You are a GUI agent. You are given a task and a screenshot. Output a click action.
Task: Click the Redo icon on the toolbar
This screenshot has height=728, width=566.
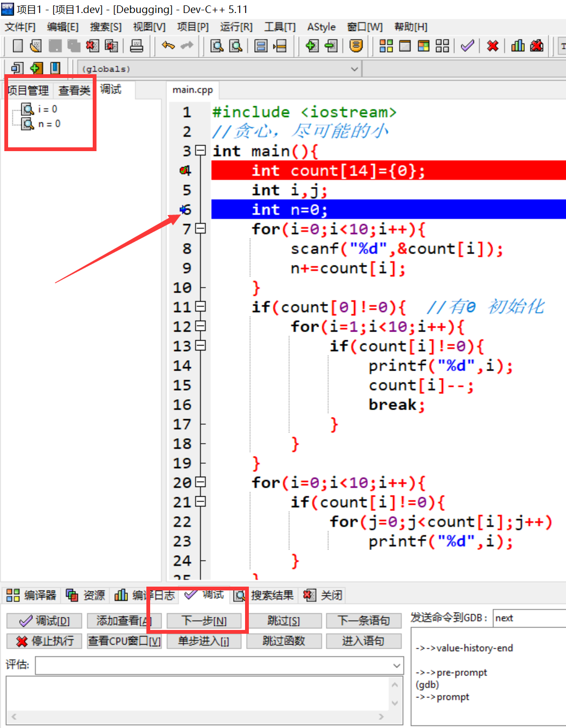(186, 46)
